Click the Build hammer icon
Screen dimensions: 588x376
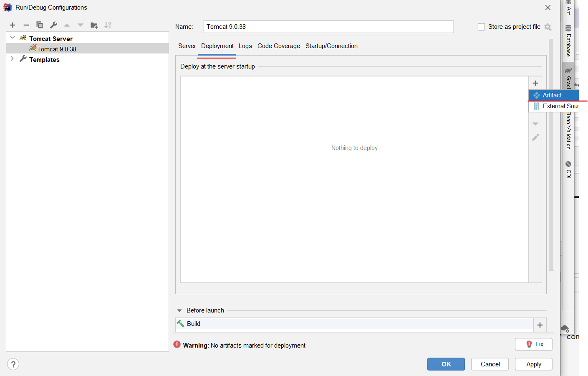tap(181, 324)
